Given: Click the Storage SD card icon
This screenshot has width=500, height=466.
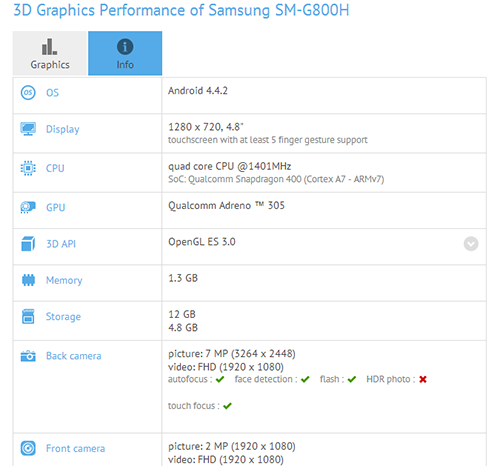Looking at the screenshot, I should (28, 317).
